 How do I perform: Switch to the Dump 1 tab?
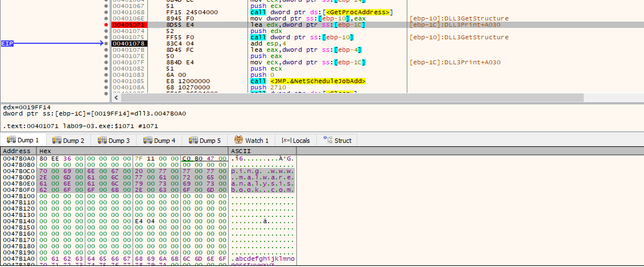pyautogui.click(x=23, y=141)
